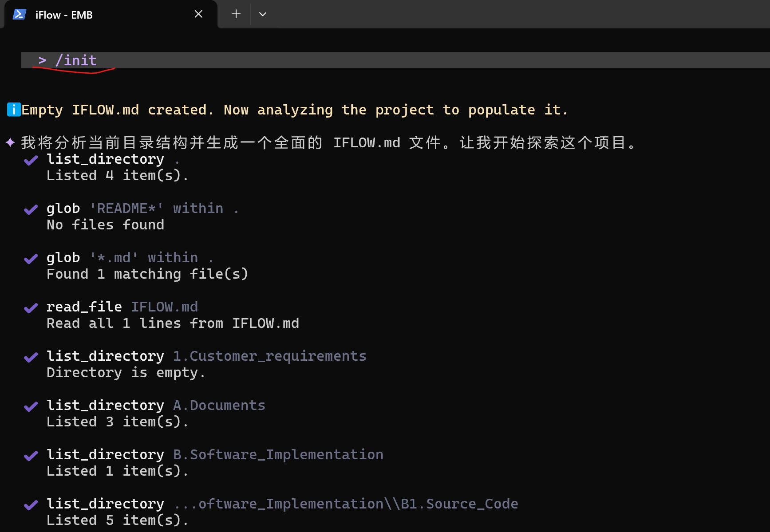Click checkmark beside B1.Source_Code listing
This screenshot has height=532, width=770.
[31, 505]
